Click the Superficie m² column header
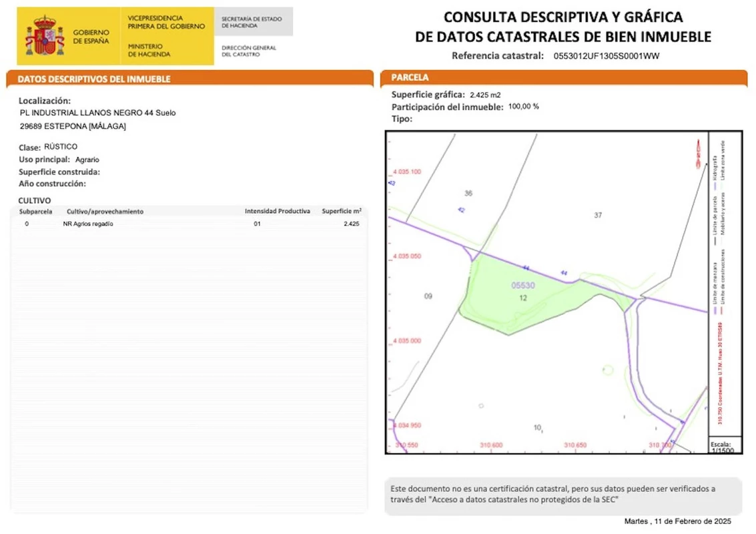Image resolution: width=756 pixels, height=534 pixels. (341, 211)
